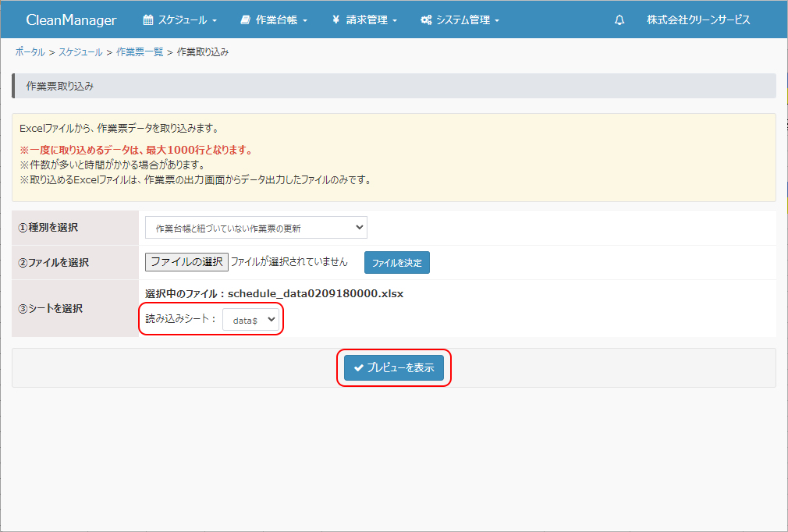Click the スケジュール menu dropdown caret

pyautogui.click(x=215, y=21)
